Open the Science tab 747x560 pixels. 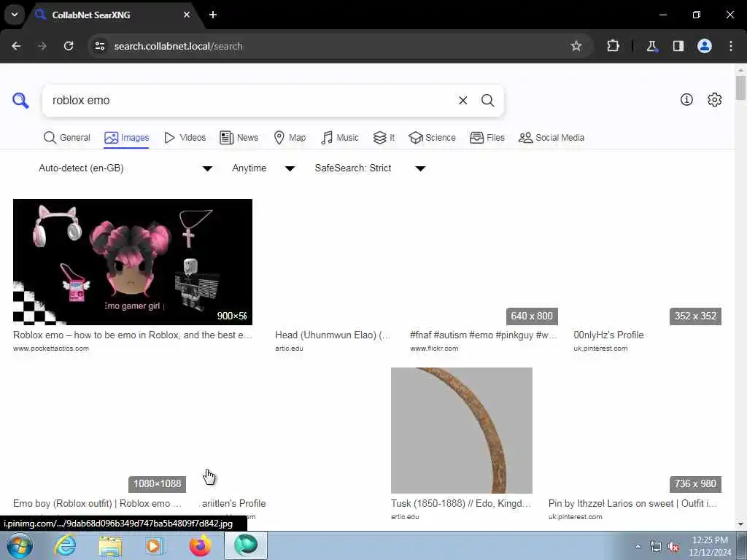pos(432,138)
